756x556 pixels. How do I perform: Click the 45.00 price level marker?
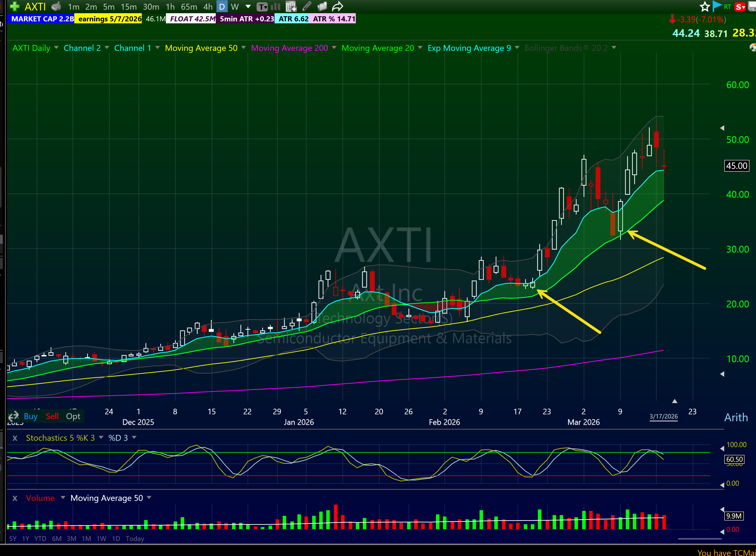tap(737, 166)
